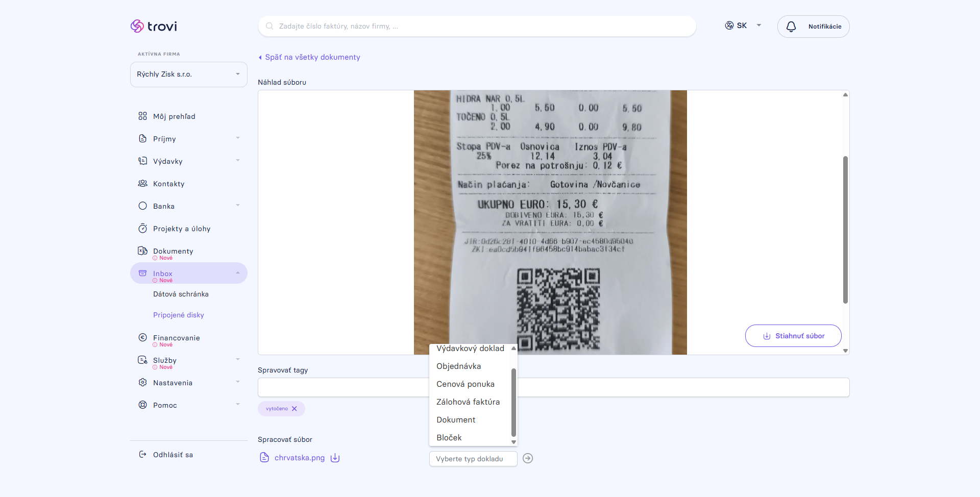Image resolution: width=980 pixels, height=497 pixels.
Task: Open the Notifikácie button
Action: coord(813,27)
